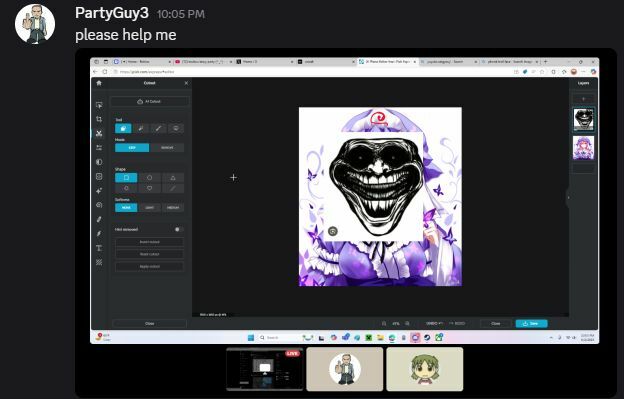Close the Cutout panel with X

(186, 83)
